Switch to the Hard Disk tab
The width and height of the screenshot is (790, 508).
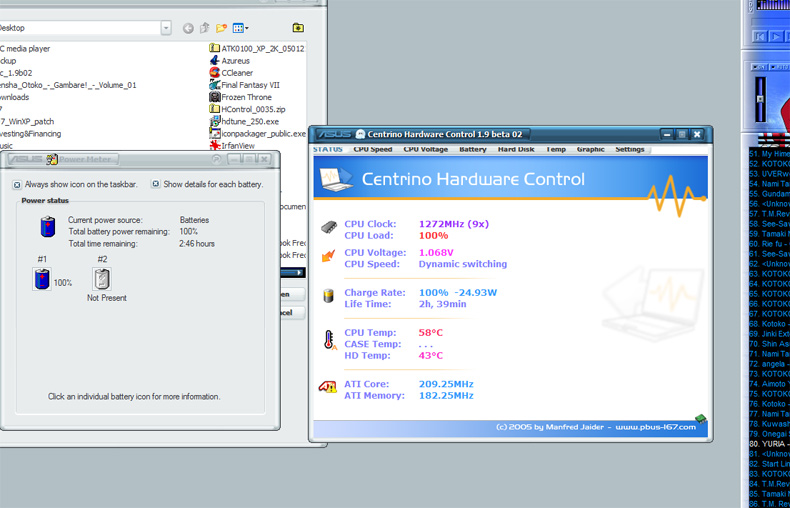516,149
